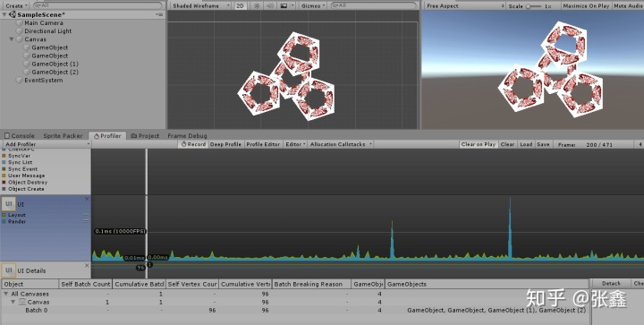Screen dimensions: 644x325
Task: Select EventSystem in hierarchy
Action: [x=43, y=81]
